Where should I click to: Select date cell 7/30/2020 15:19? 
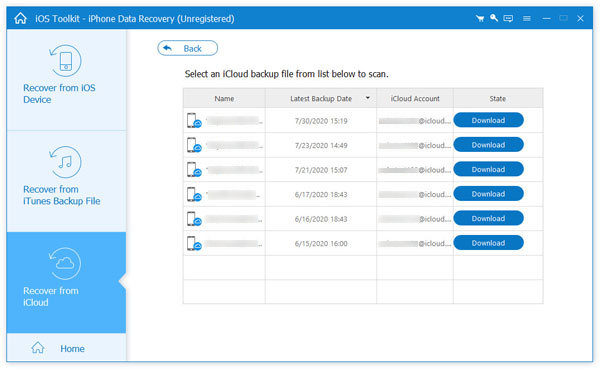pyautogui.click(x=321, y=121)
